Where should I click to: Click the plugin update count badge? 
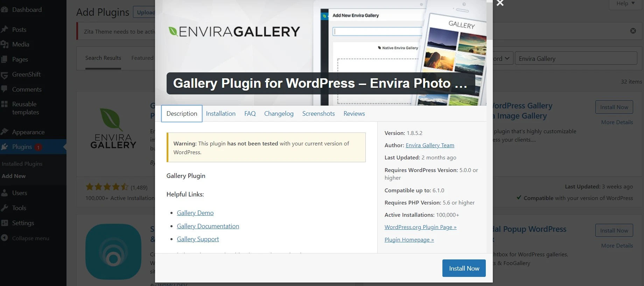point(38,147)
